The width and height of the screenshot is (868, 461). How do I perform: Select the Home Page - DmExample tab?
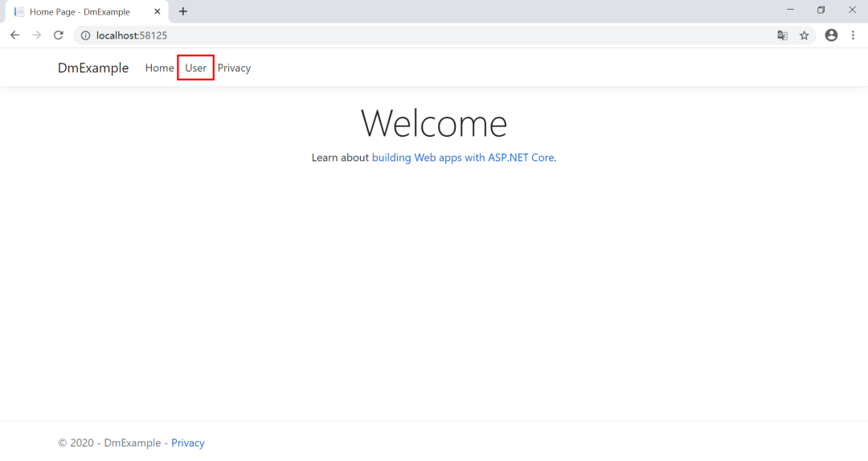(87, 11)
